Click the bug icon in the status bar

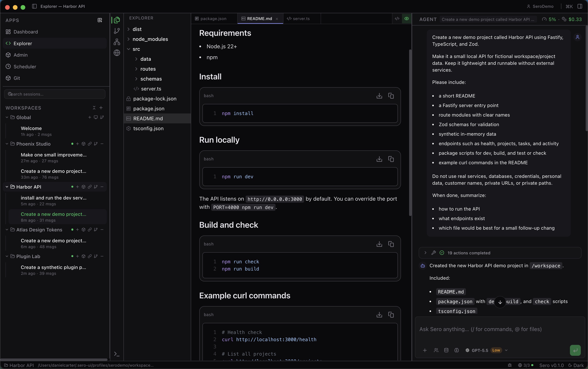(509, 365)
